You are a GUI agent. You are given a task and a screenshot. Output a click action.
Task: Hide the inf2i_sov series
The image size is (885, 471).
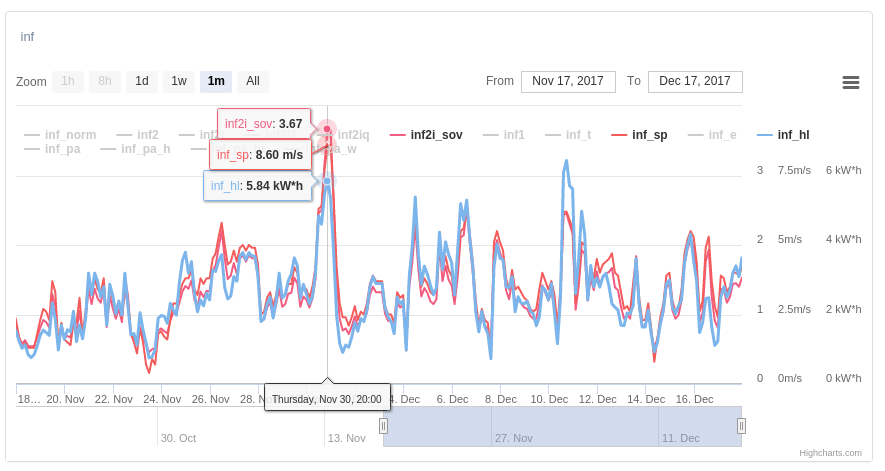coord(426,135)
